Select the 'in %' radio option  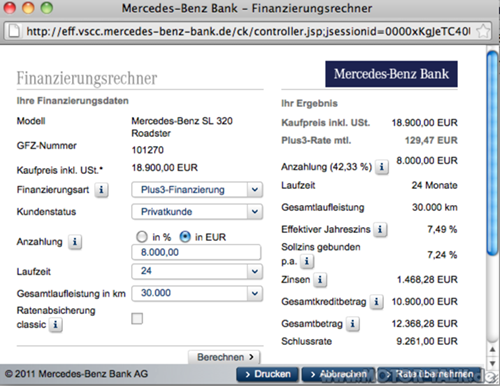142,237
